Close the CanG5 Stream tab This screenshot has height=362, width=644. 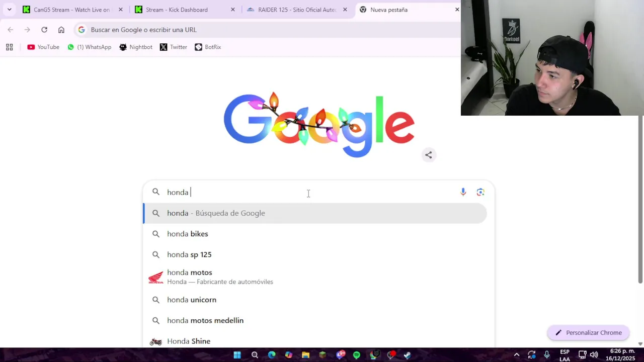[120, 10]
